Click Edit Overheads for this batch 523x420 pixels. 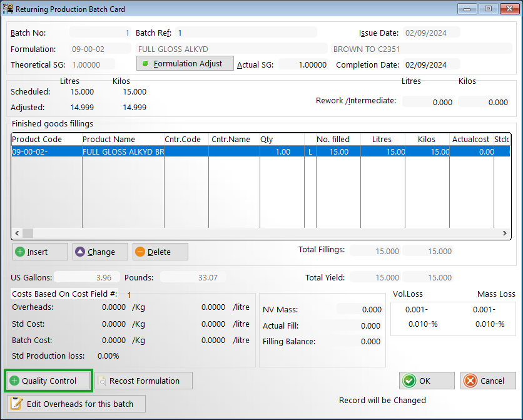pos(76,404)
